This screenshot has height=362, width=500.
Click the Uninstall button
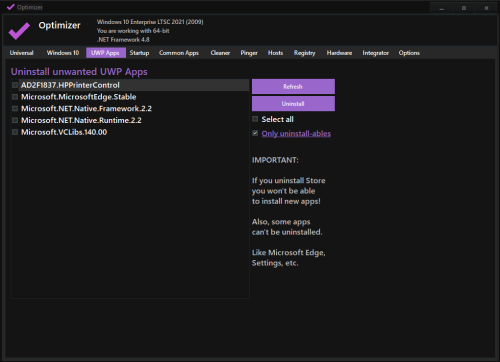point(293,104)
